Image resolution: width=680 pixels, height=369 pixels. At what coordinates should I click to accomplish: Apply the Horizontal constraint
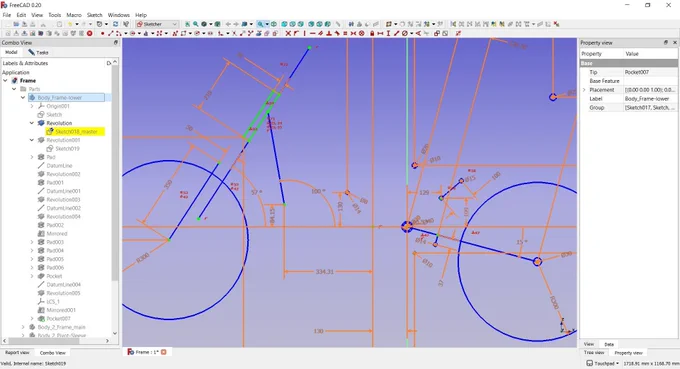[313, 33]
